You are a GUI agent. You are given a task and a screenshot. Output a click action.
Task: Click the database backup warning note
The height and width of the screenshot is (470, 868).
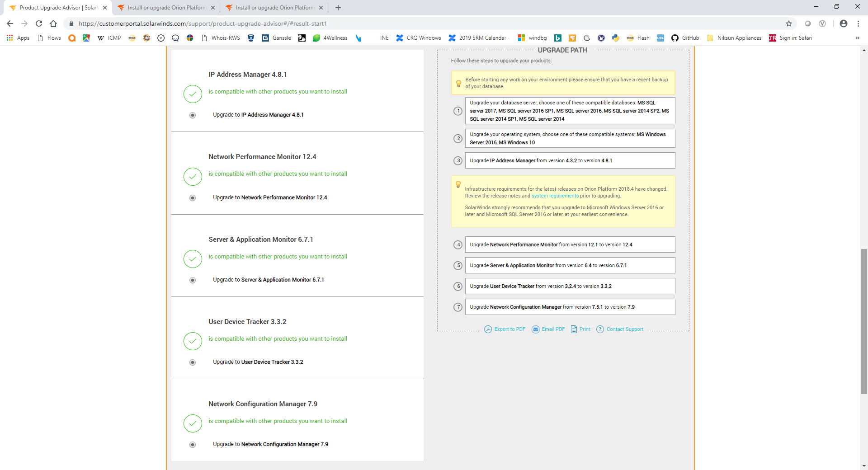tap(563, 83)
